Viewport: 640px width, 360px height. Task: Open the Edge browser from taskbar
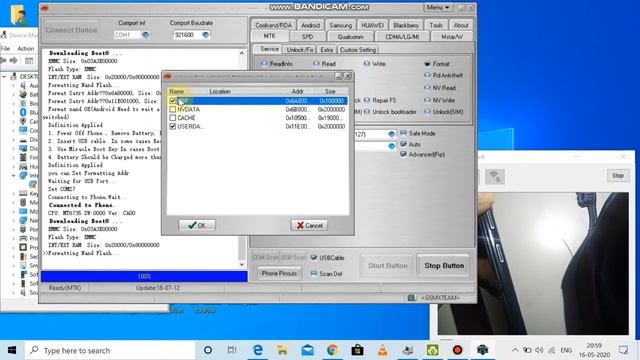pyautogui.click(x=258, y=350)
